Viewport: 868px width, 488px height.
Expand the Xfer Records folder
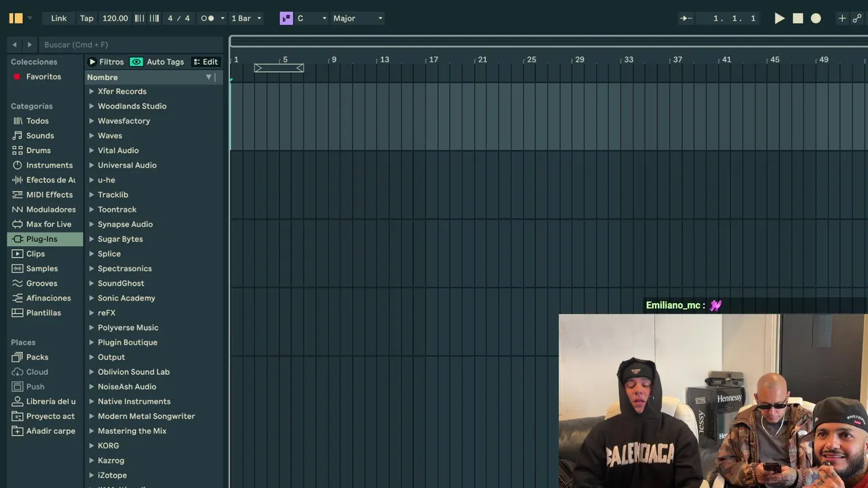tap(92, 91)
